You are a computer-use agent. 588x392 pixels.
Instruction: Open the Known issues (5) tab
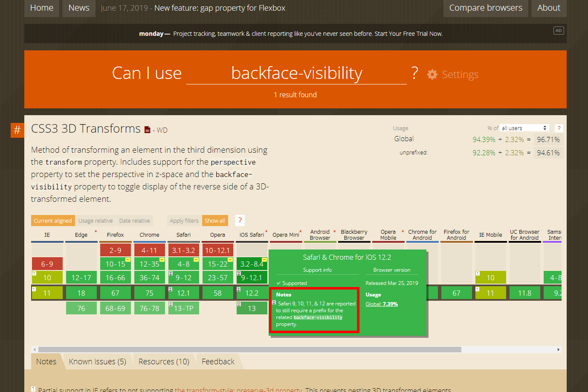point(98,362)
